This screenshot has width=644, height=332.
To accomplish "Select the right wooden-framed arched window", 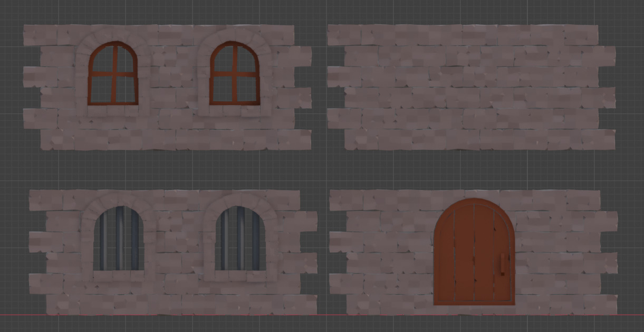I will click(235, 73).
